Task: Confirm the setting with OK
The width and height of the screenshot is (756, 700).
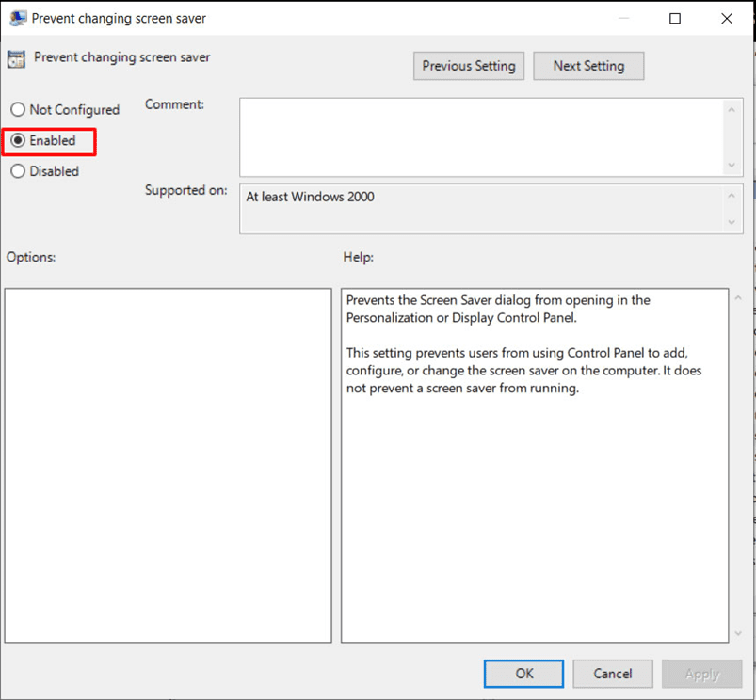Action: [x=524, y=674]
